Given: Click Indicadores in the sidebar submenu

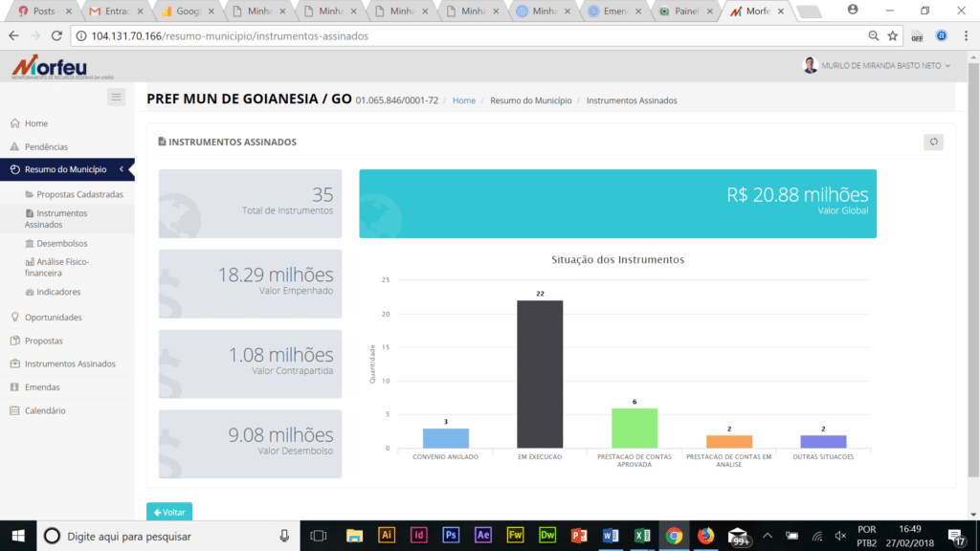Looking at the screenshot, I should 57,292.
